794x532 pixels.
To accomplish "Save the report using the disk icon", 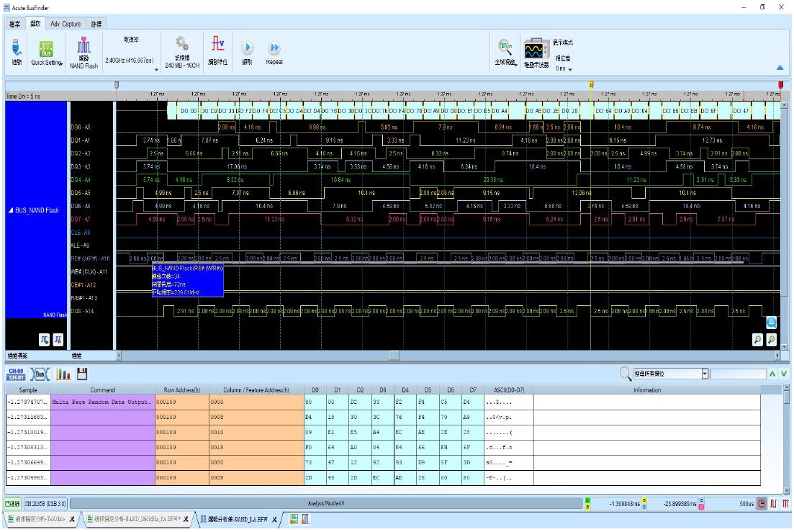I will pyautogui.click(x=82, y=373).
